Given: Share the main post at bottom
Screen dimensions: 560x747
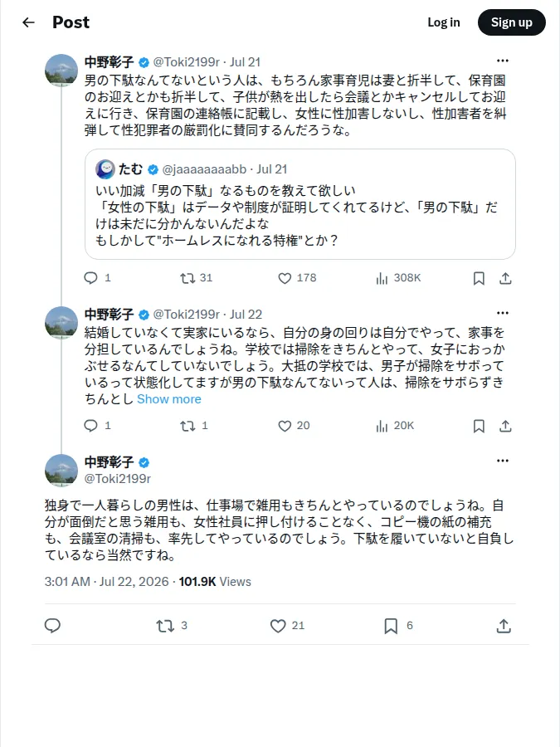Looking at the screenshot, I should pyautogui.click(x=504, y=626).
